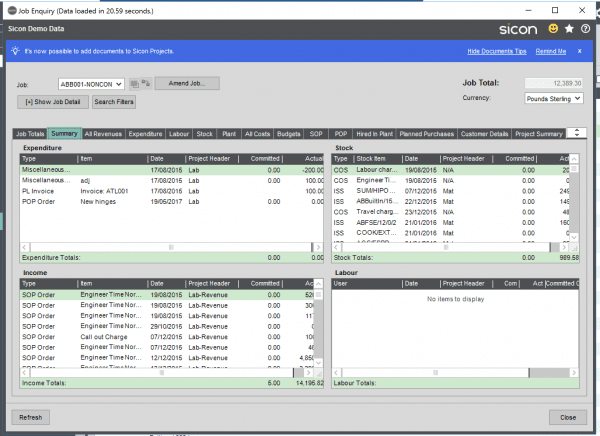This screenshot has width=600, height=436.
Task: Click the job hierarchy icon
Action: pyautogui.click(x=146, y=83)
